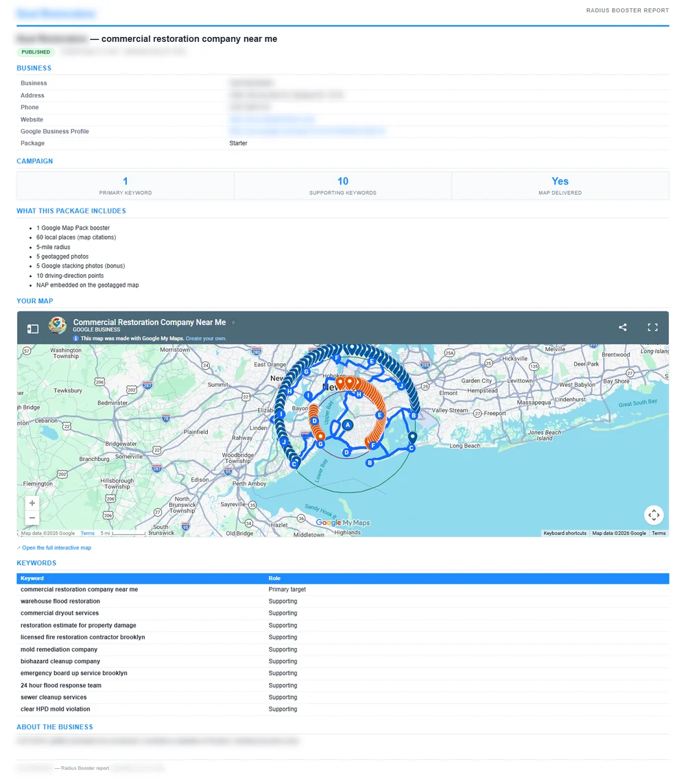686x784 pixels.
Task: Click 'RADIUS BOOSTER REPORT' header text
Action: 628,10
